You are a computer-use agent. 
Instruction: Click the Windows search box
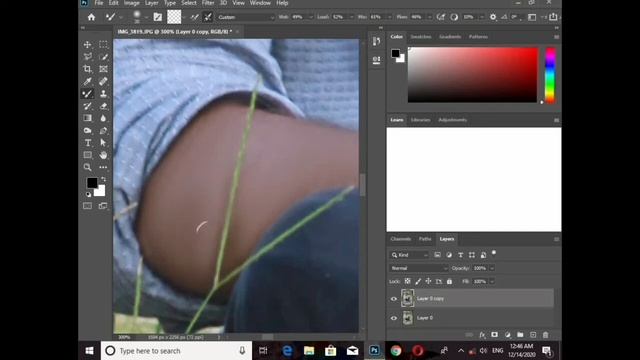point(176,351)
